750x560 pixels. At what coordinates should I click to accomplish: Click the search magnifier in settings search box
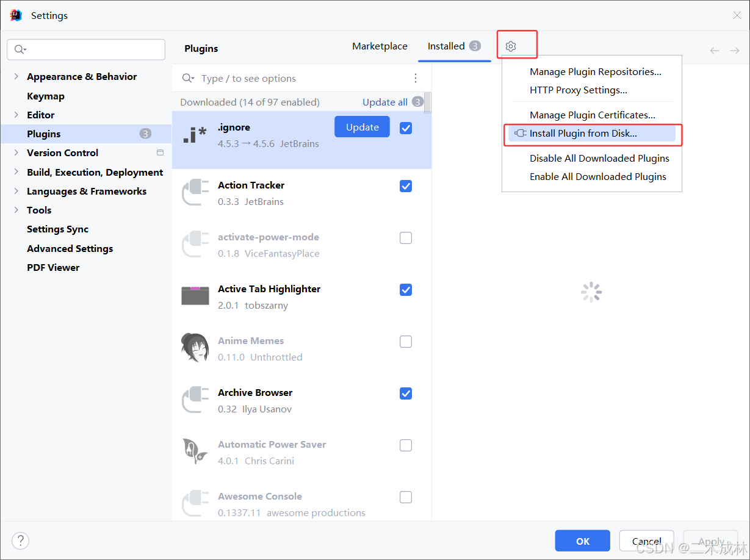pos(20,49)
